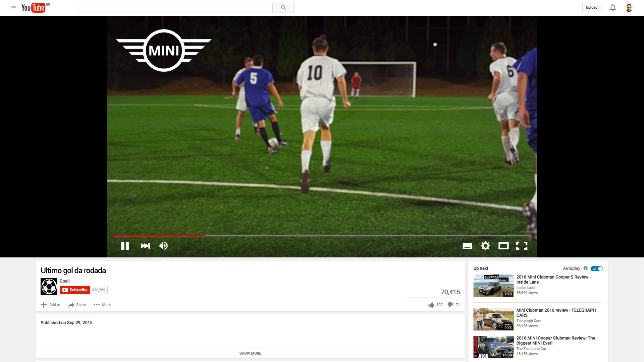
Task: Click the Telegraph Cars channel name
Action: (529, 321)
